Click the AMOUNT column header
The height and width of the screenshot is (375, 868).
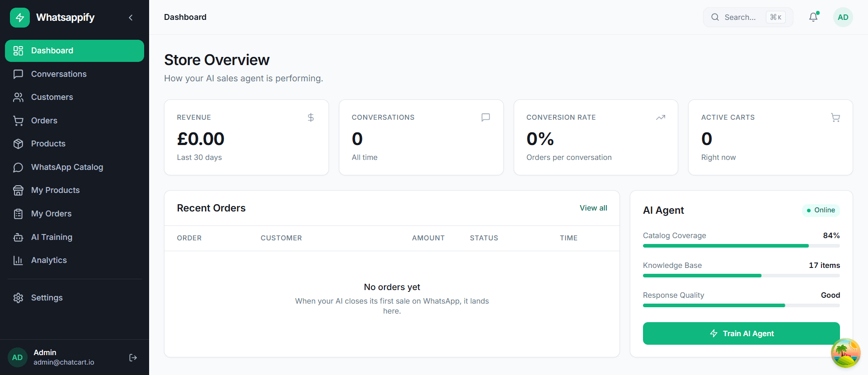428,238
